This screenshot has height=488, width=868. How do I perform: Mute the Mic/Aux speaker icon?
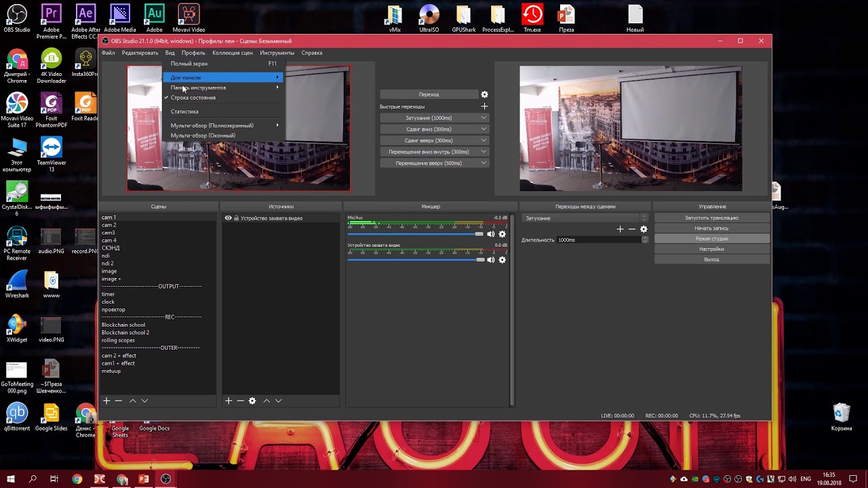click(x=491, y=234)
